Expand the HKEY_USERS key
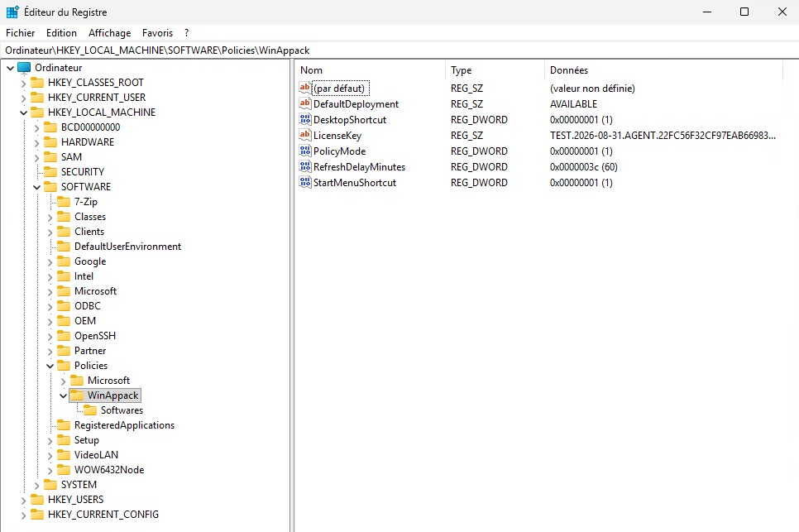799x532 pixels. (23, 501)
